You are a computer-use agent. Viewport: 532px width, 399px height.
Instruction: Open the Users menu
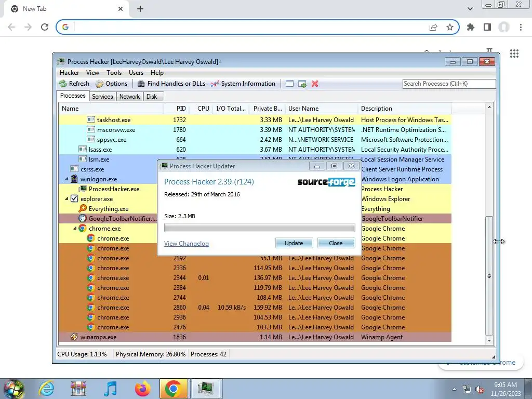(136, 73)
